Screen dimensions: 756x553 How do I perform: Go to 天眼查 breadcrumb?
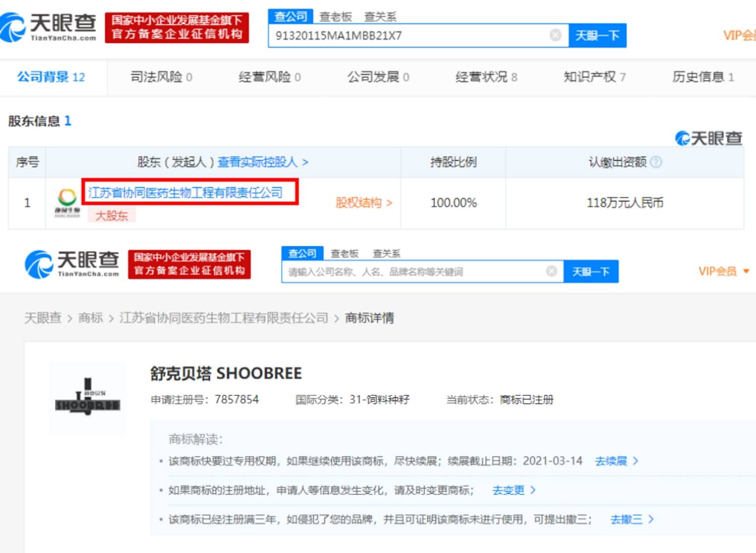[43, 318]
